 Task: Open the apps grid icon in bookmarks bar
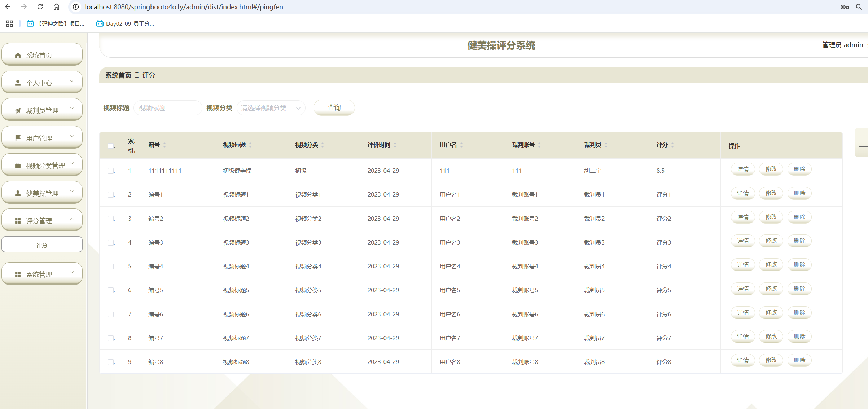10,23
